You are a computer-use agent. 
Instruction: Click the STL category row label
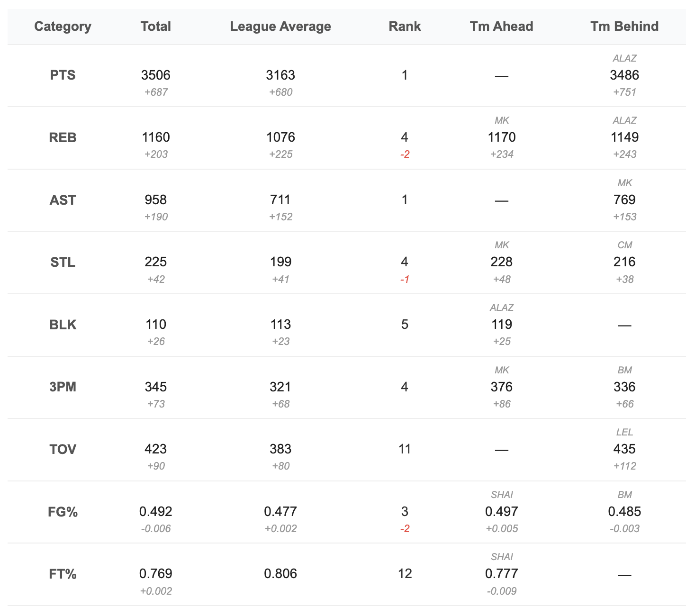click(x=63, y=262)
